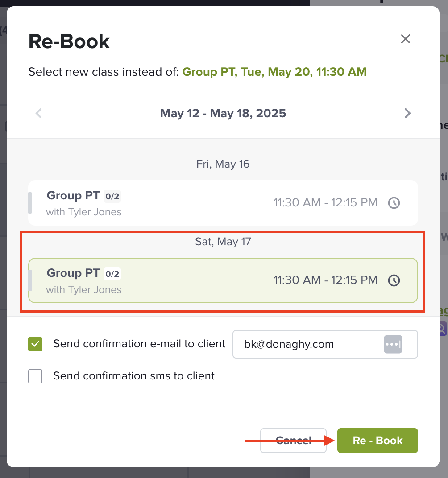
Task: Click green Group PT, Tue, May 20 text
Action: [x=274, y=72]
